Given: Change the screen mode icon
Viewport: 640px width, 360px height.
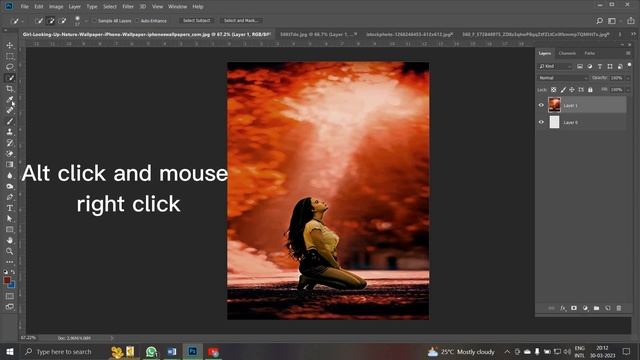Looking at the screenshot, I should 9,307.
